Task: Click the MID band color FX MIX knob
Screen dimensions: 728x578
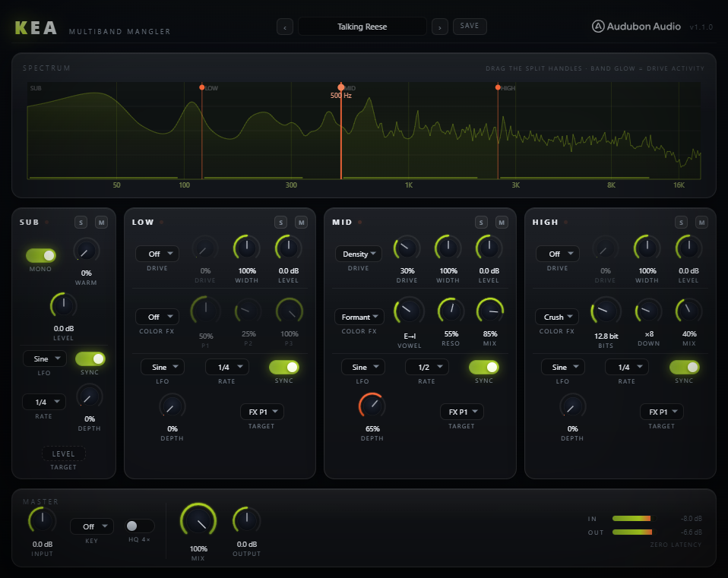Action: (x=490, y=311)
